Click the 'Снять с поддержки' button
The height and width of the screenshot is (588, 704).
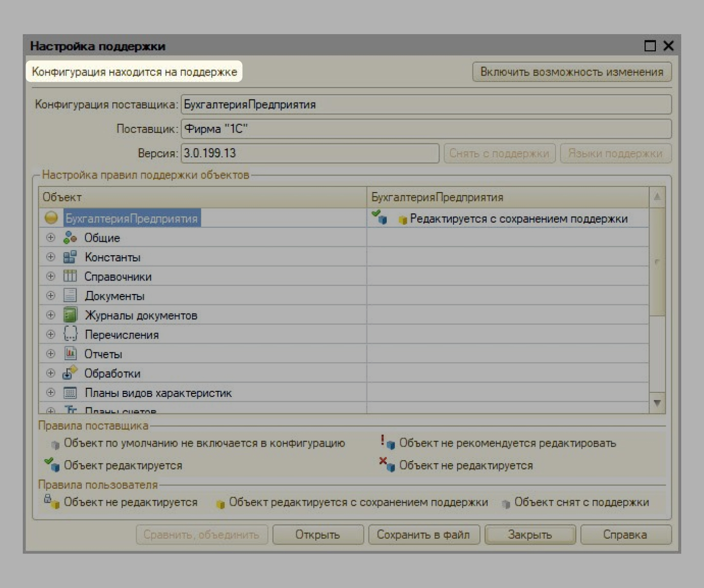[499, 153]
